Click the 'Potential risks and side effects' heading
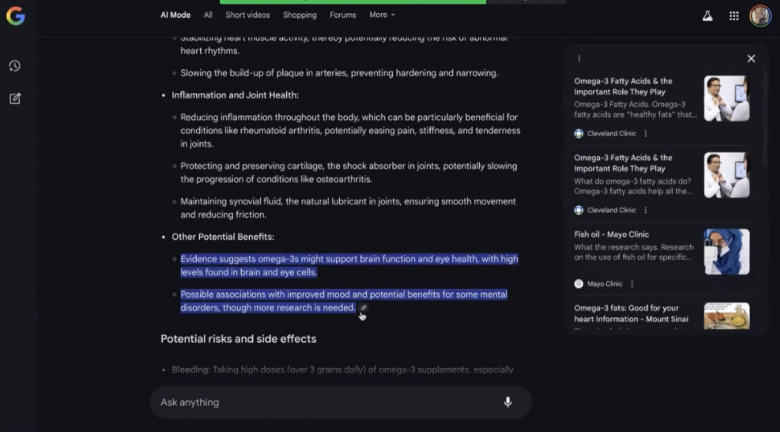Viewport: 780px width, 432px height. [238, 339]
